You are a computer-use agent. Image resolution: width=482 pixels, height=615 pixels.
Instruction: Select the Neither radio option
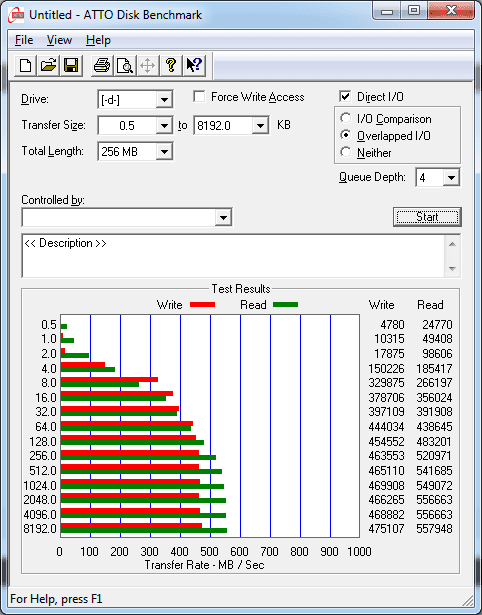[346, 152]
